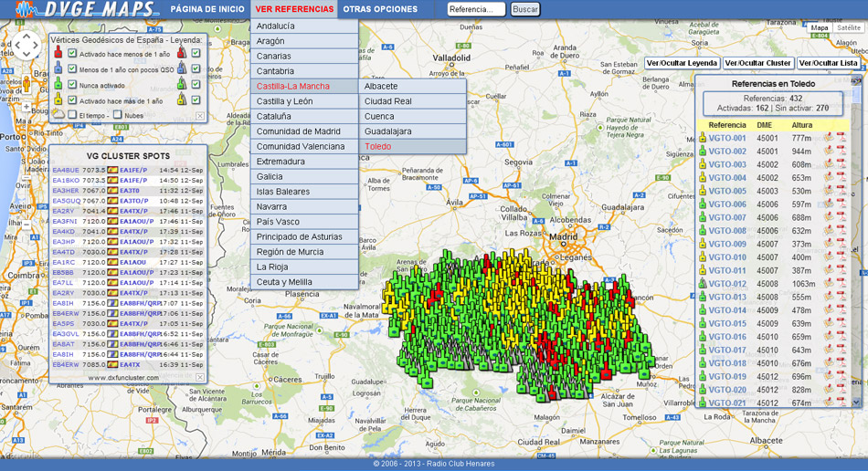Screen dimensions: 868x471
Task: Click the map zoom in plus button
Action: click(26, 107)
